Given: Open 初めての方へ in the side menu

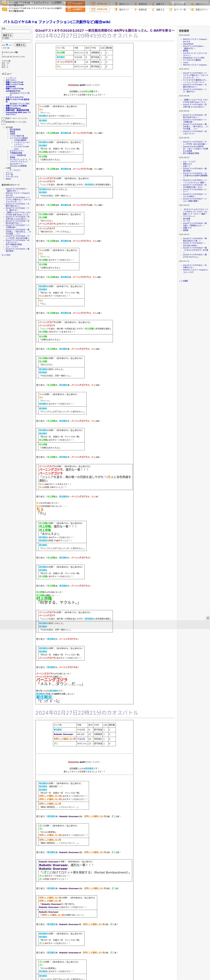Looking at the screenshot, I should [x=11, y=80].
